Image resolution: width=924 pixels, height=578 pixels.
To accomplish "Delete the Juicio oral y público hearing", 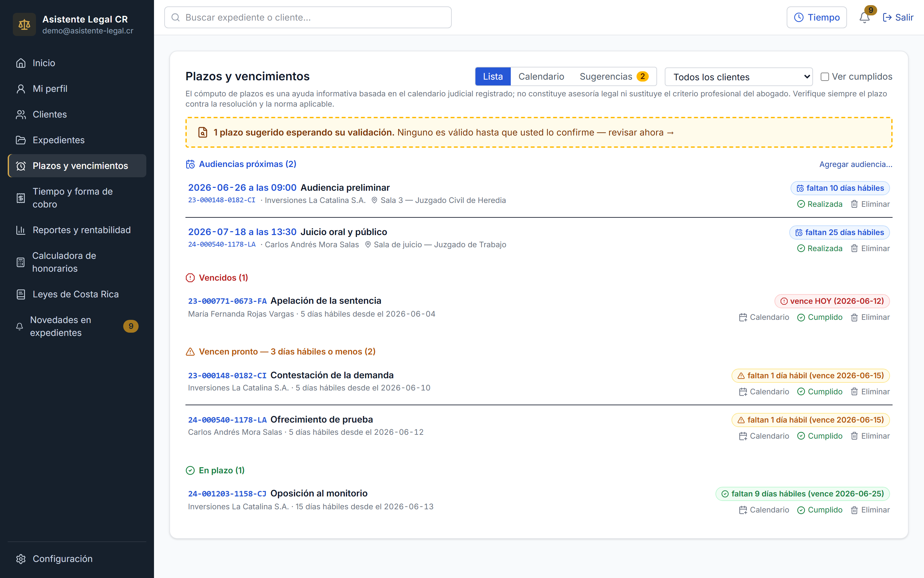I will (x=870, y=249).
